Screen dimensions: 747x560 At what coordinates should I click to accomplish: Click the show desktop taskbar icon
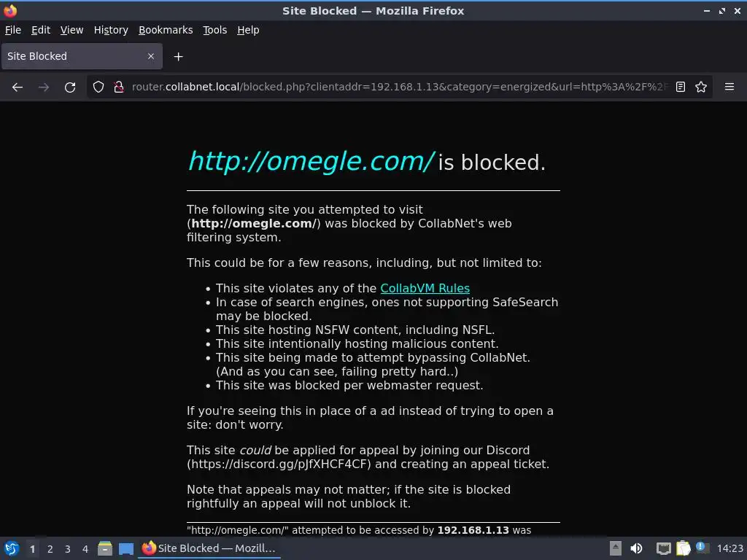click(x=125, y=549)
